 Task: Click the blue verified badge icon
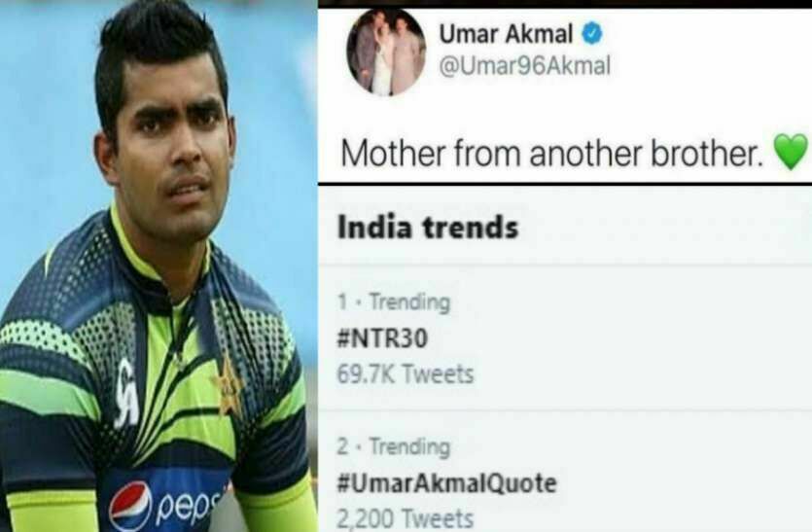click(592, 34)
